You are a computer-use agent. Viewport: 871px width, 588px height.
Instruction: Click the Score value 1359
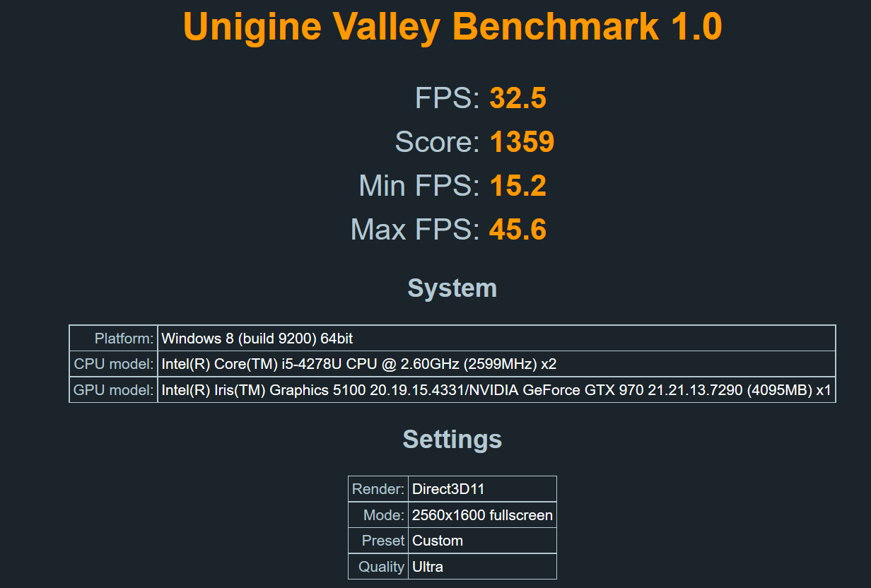pos(522,142)
